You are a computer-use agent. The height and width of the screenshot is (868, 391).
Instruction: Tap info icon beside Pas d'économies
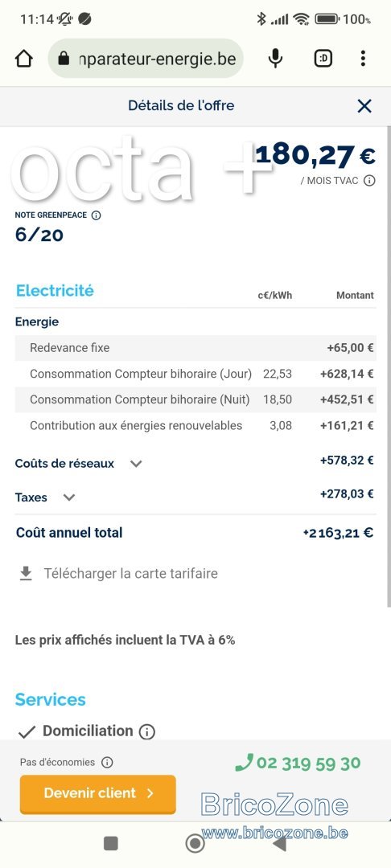click(x=108, y=762)
